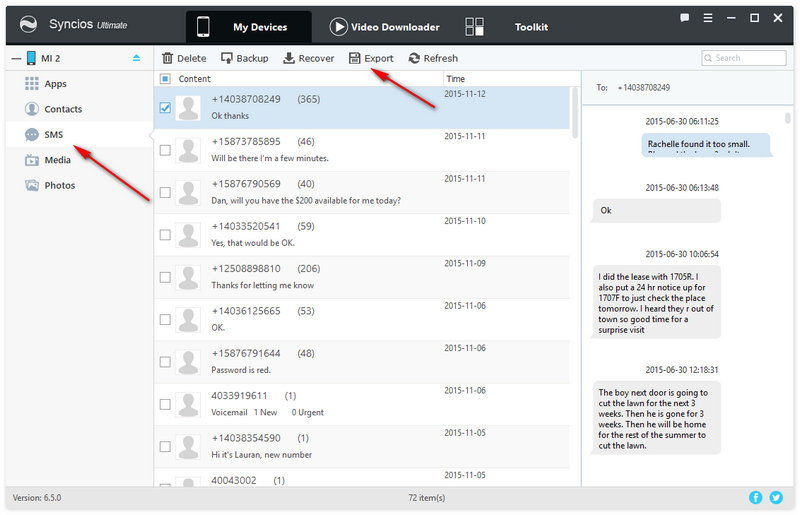The width and height of the screenshot is (800, 515).
Task: Click the Photos picture icon
Action: (x=32, y=185)
